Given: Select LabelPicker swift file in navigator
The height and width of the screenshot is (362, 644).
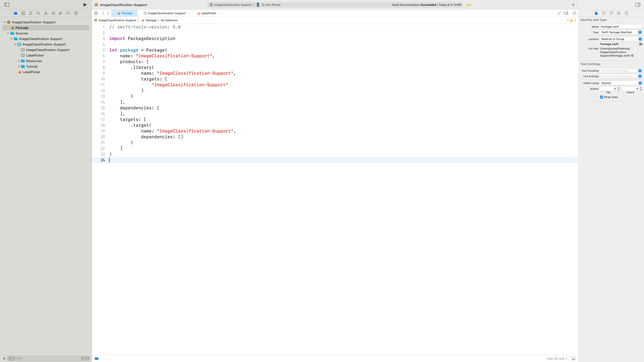Looking at the screenshot, I should click(31, 72).
